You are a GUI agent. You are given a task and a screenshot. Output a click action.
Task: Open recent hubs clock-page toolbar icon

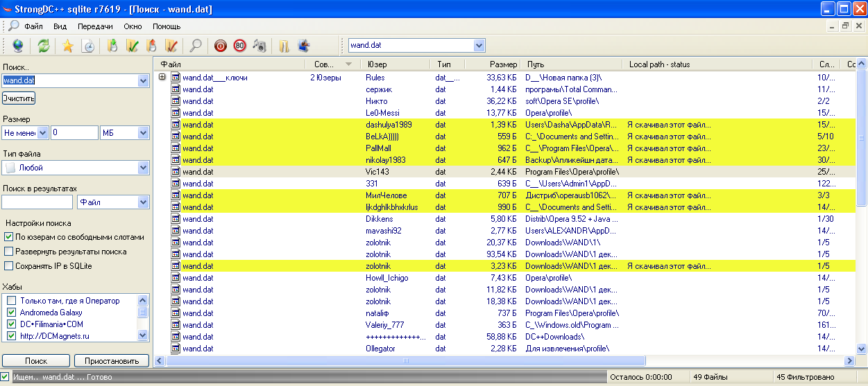click(88, 46)
